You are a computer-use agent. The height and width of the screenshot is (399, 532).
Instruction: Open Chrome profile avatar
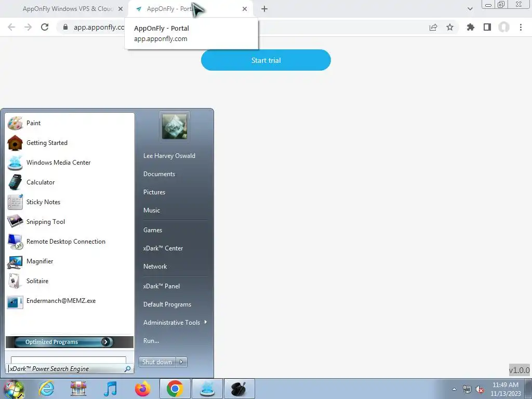tap(504, 27)
